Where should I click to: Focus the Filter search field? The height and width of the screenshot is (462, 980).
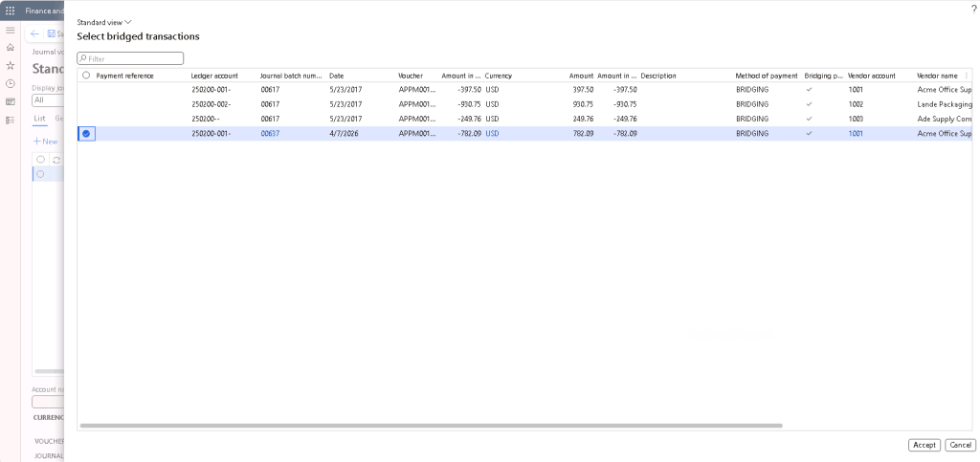134,58
